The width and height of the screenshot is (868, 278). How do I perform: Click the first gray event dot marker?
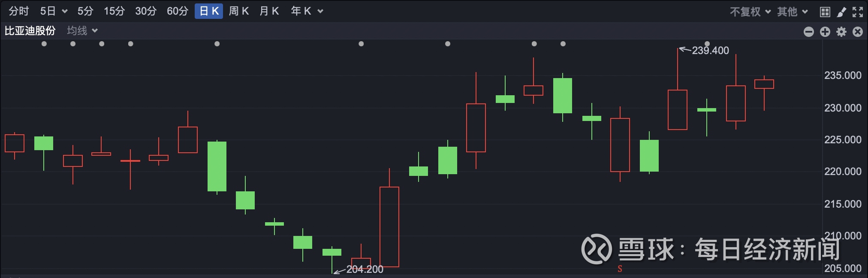(44, 44)
